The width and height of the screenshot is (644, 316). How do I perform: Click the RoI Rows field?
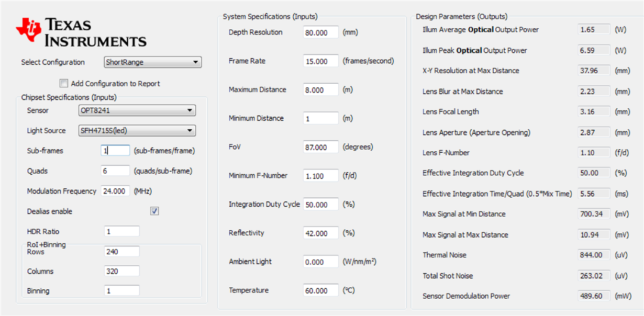122,252
